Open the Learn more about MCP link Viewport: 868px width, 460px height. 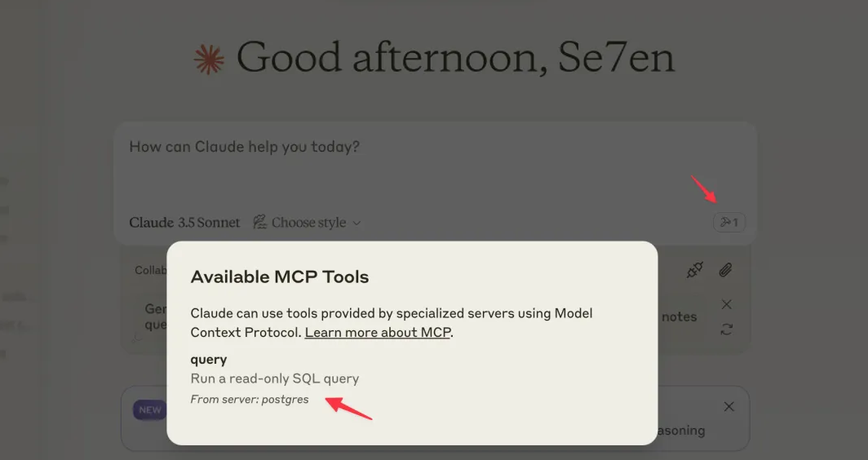pyautogui.click(x=378, y=333)
